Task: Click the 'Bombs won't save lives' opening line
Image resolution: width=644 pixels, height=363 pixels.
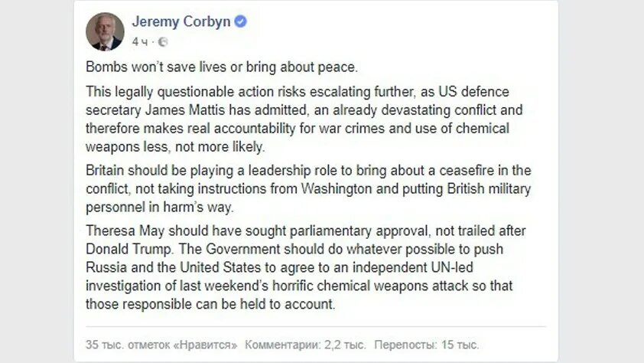Action: click(222, 67)
